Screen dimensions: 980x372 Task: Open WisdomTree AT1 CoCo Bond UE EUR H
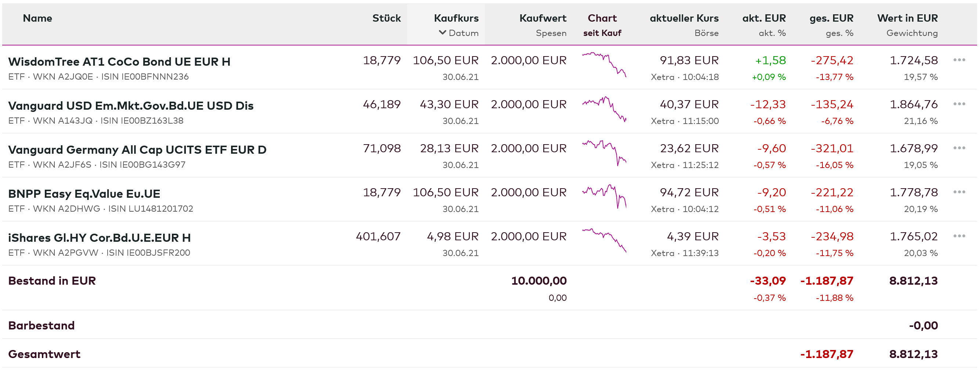[x=119, y=62]
